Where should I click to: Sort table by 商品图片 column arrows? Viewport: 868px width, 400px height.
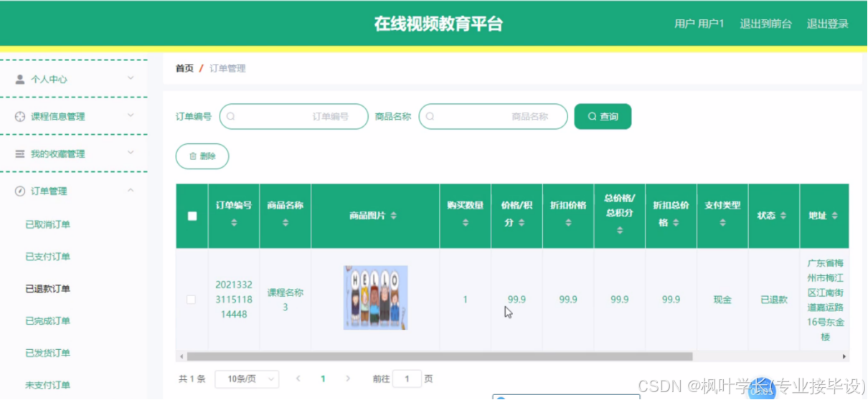coord(394,216)
